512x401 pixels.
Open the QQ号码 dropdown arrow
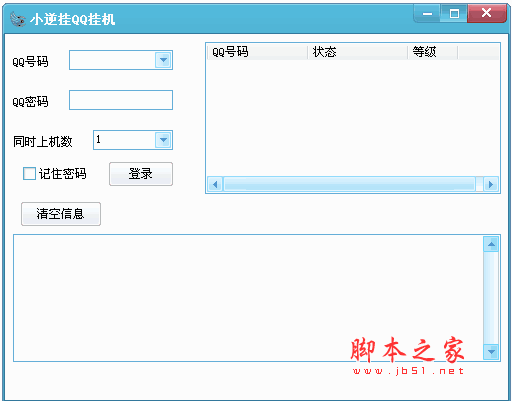(x=163, y=60)
